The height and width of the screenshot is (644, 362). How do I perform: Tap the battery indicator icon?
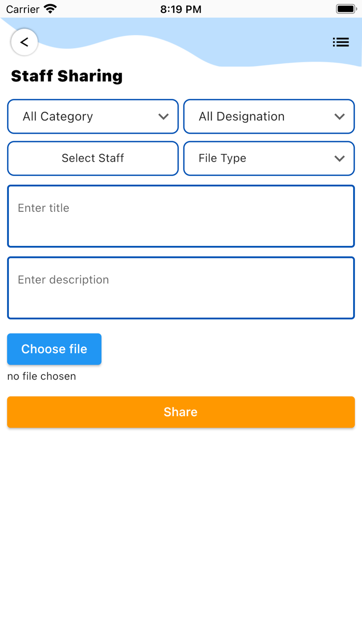(345, 8)
